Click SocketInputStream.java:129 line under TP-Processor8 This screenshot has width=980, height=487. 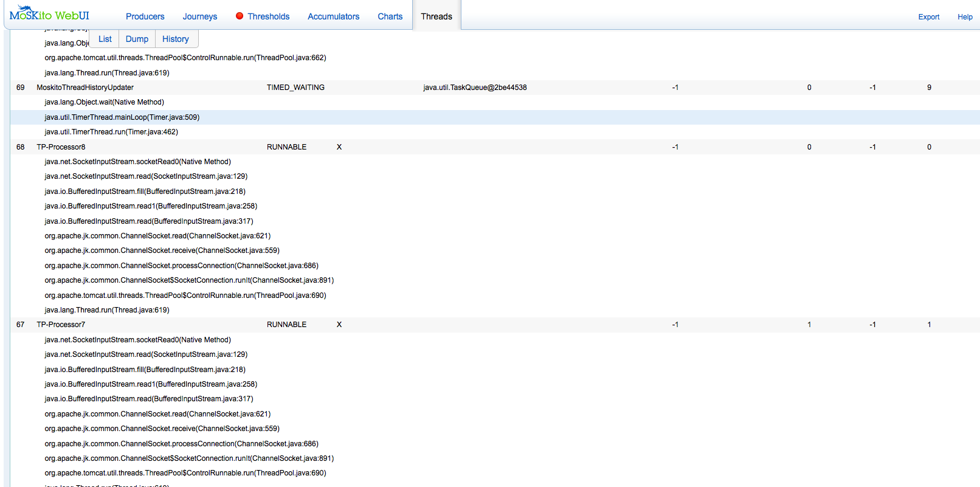point(146,176)
